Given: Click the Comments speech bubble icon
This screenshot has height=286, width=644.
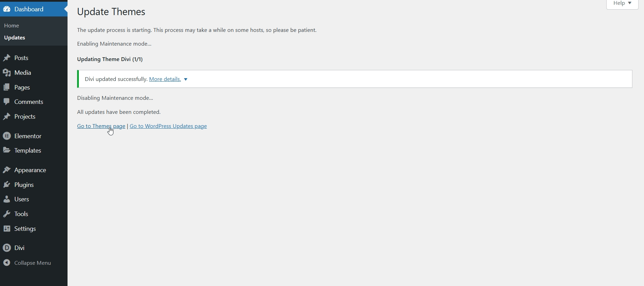Looking at the screenshot, I should (x=7, y=102).
